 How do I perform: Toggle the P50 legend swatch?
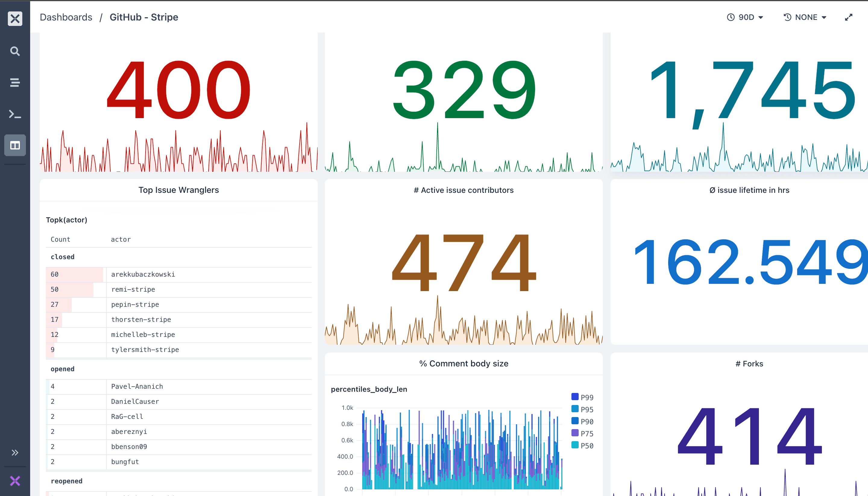(575, 445)
